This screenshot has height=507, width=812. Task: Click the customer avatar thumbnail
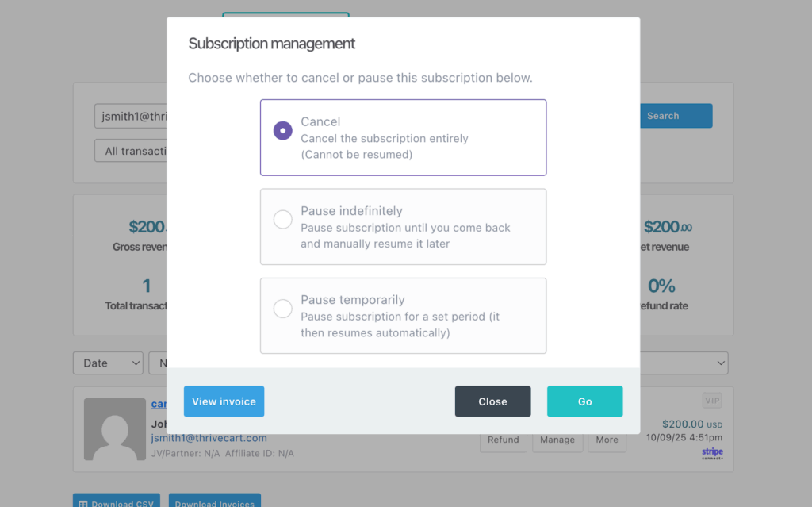click(115, 429)
